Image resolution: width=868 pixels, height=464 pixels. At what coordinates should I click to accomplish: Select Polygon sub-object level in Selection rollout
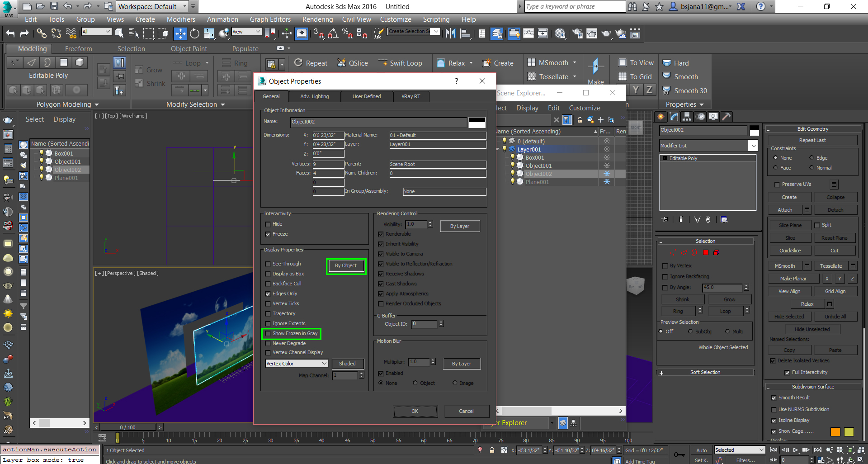705,252
